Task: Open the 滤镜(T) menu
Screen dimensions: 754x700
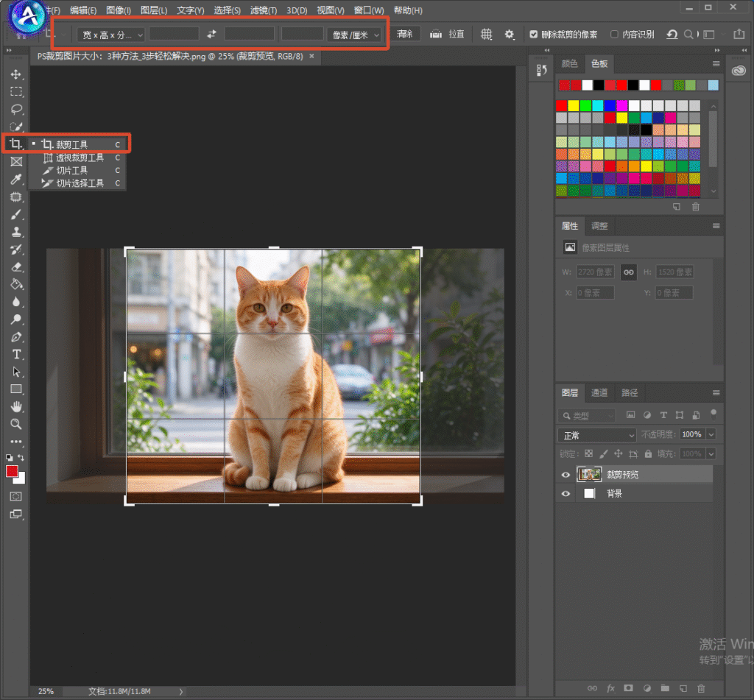Action: point(264,10)
